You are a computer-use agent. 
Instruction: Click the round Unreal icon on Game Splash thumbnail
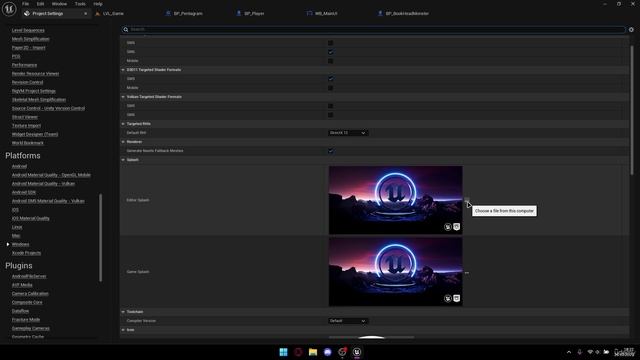point(448,298)
